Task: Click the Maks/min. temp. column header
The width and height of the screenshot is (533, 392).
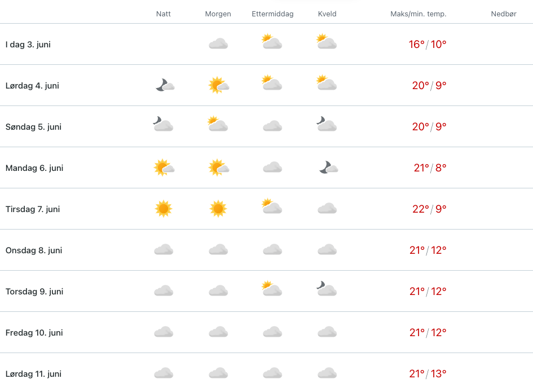Action: pos(418,14)
